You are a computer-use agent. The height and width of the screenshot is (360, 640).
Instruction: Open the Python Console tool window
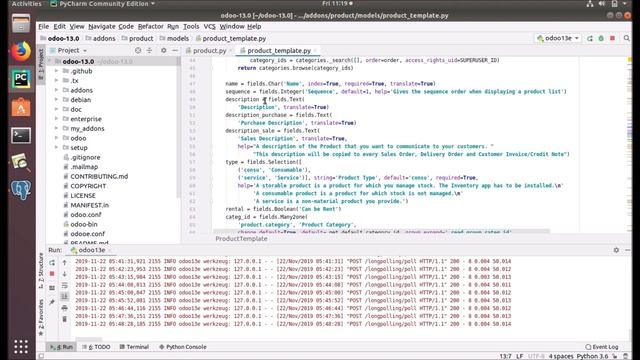(x=182, y=347)
